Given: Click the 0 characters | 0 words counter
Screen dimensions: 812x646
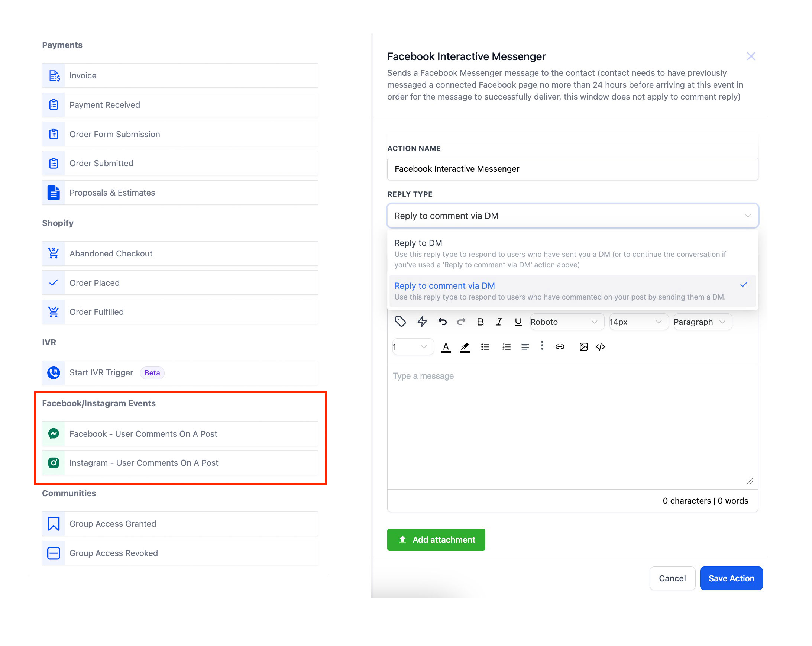Looking at the screenshot, I should 705,501.
